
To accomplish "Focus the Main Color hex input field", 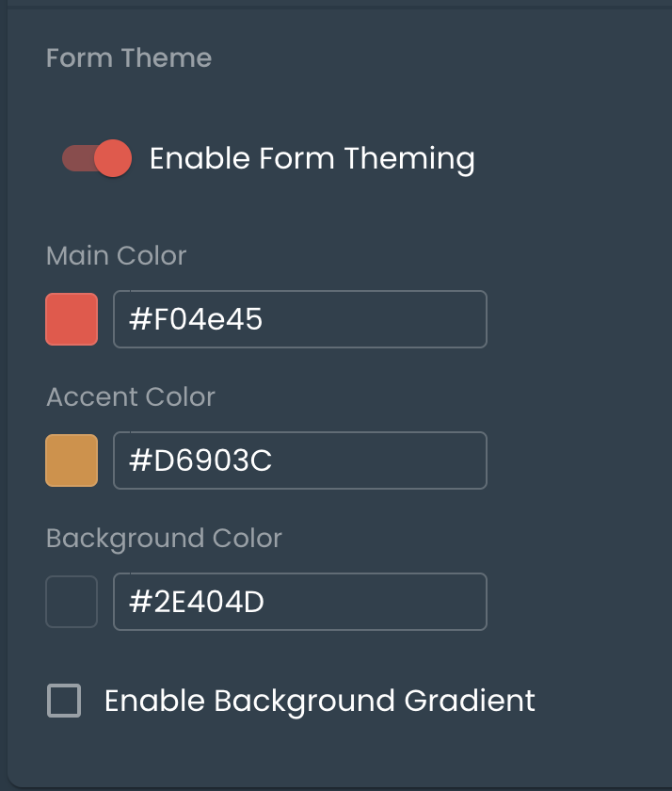I will [x=299, y=319].
